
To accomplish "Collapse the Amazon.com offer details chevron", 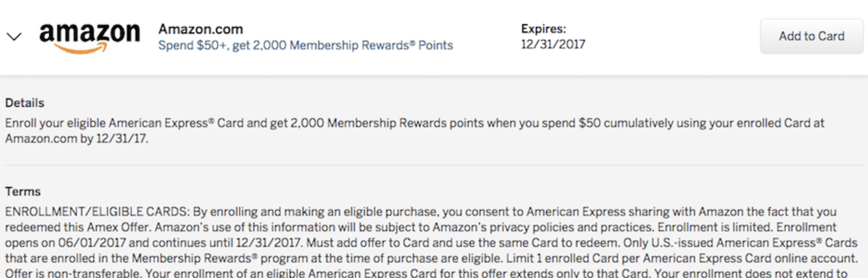I will pos(14,37).
